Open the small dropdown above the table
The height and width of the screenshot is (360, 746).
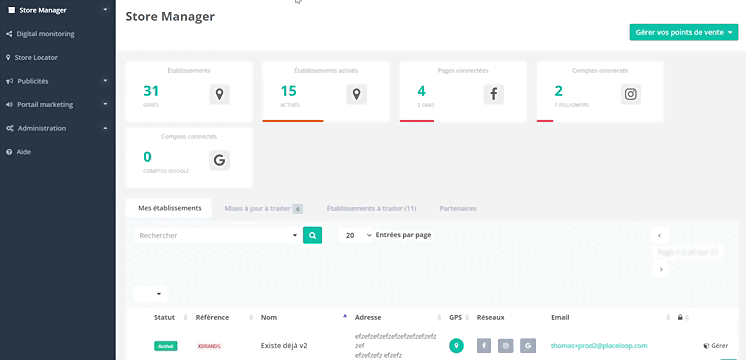click(x=150, y=294)
